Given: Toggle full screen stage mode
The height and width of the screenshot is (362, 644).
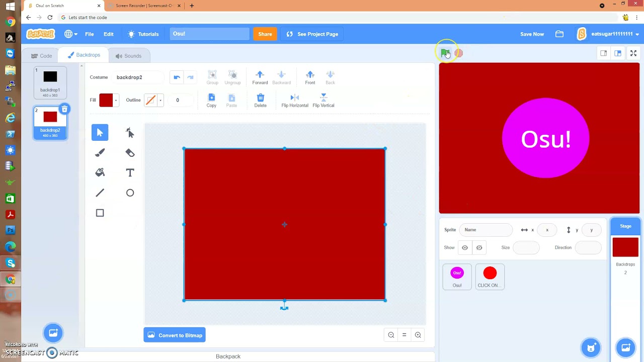Looking at the screenshot, I should (x=633, y=53).
